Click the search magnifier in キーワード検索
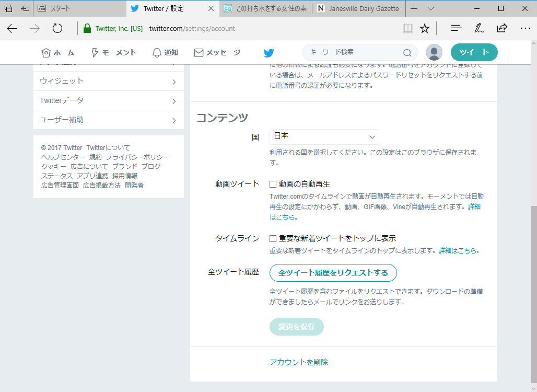Image resolution: width=537 pixels, height=392 pixels. (x=406, y=53)
